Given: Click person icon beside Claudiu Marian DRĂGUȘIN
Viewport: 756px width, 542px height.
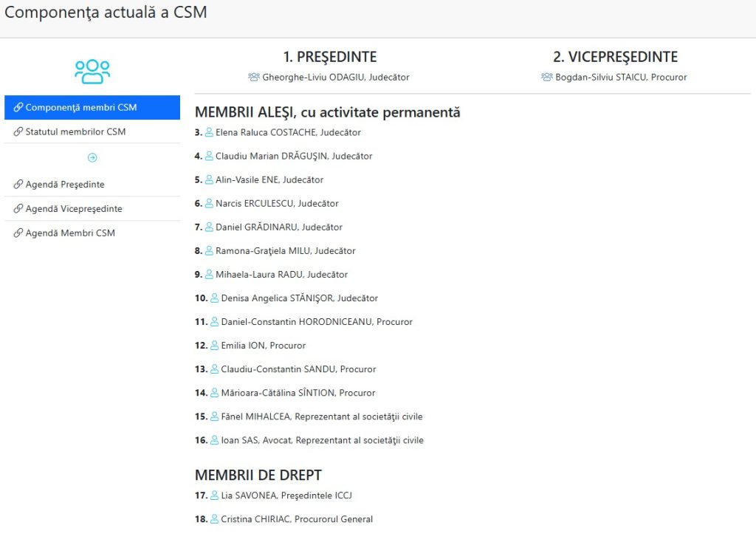Looking at the screenshot, I should (x=209, y=157).
